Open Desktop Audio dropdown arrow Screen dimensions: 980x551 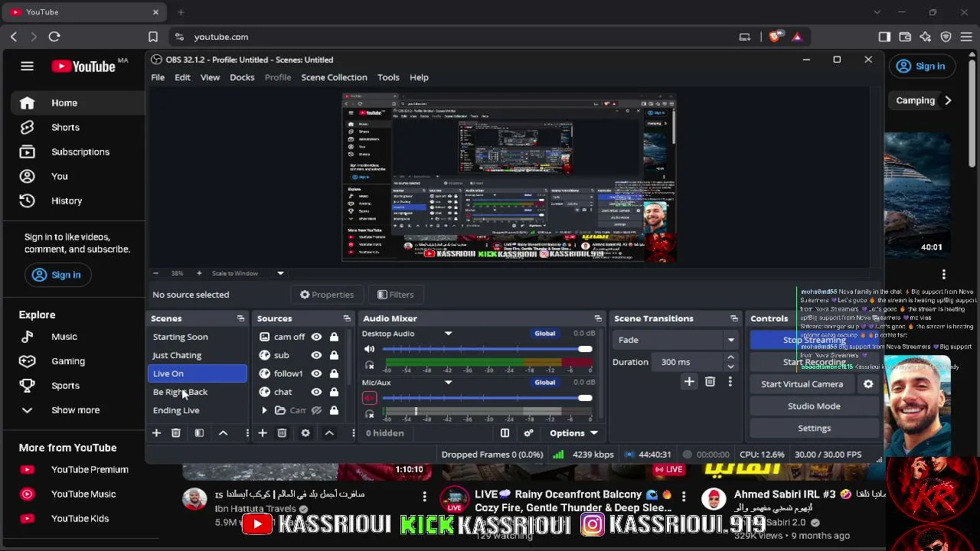pos(448,334)
